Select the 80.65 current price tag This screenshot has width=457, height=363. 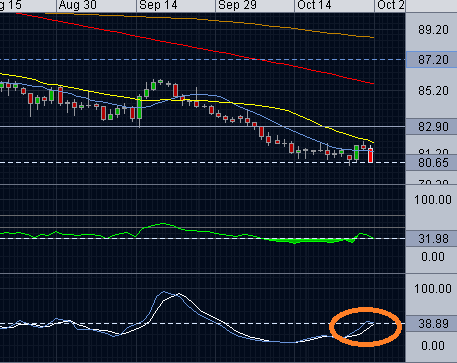point(431,163)
